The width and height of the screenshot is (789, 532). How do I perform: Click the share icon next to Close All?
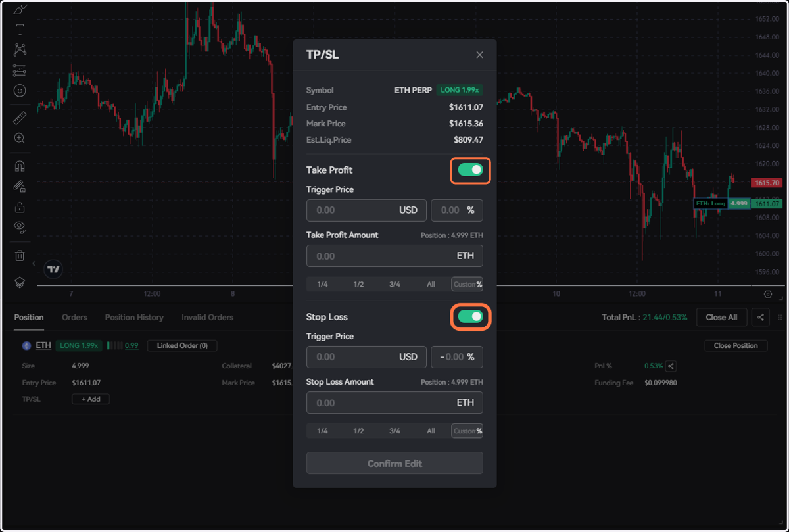tap(761, 317)
